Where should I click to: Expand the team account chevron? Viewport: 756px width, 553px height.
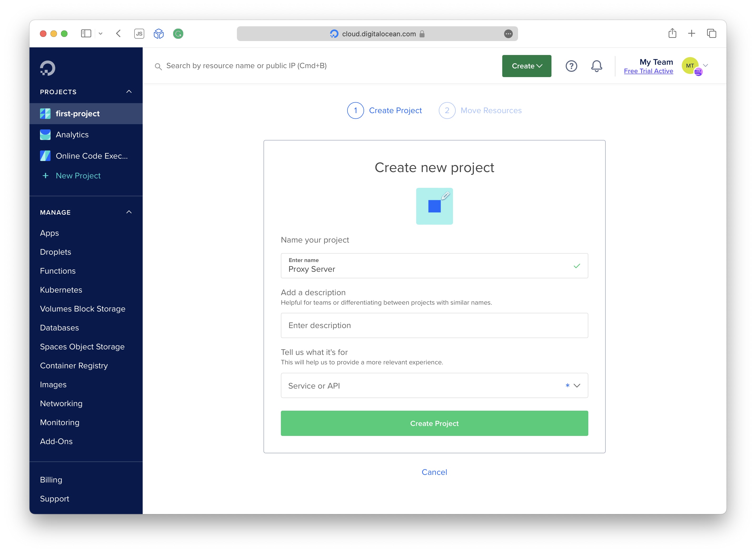pos(705,66)
